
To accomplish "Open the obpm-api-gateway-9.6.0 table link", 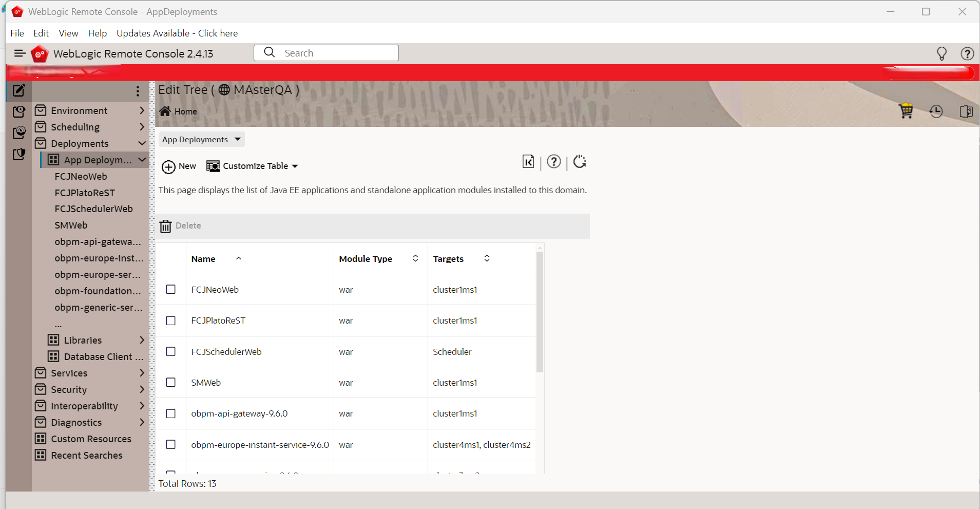I will 239,413.
